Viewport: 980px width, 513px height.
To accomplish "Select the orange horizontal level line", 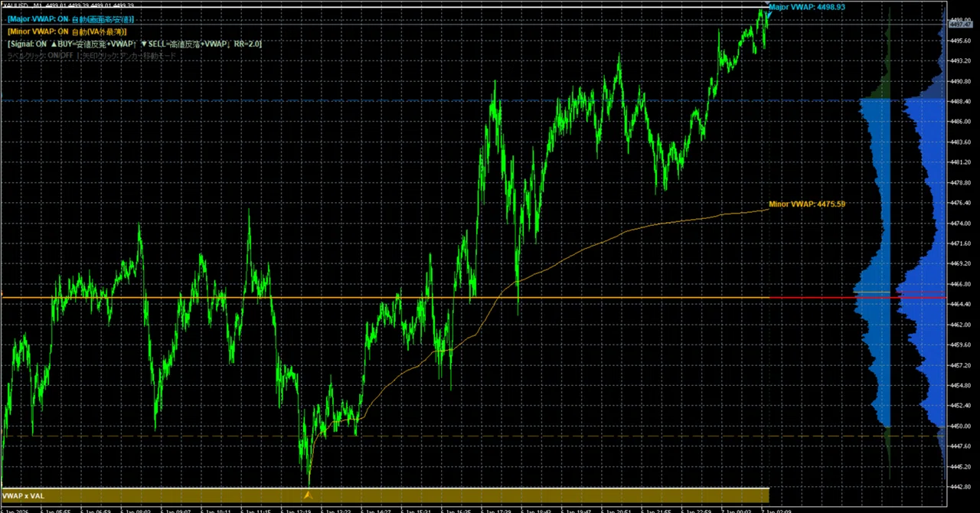I will (384, 297).
